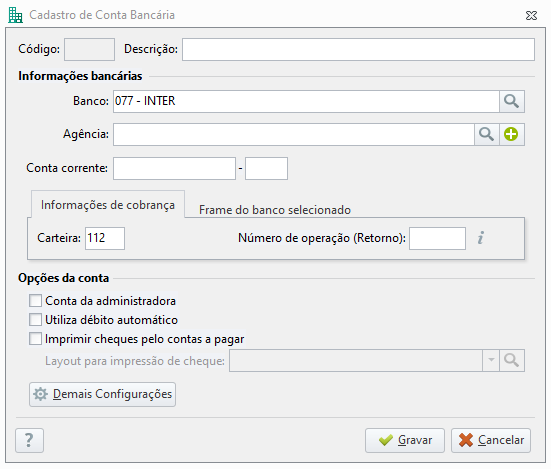The height and width of the screenshot is (469, 551).
Task: Select the Informações de cobrança tab
Action: coord(108,205)
